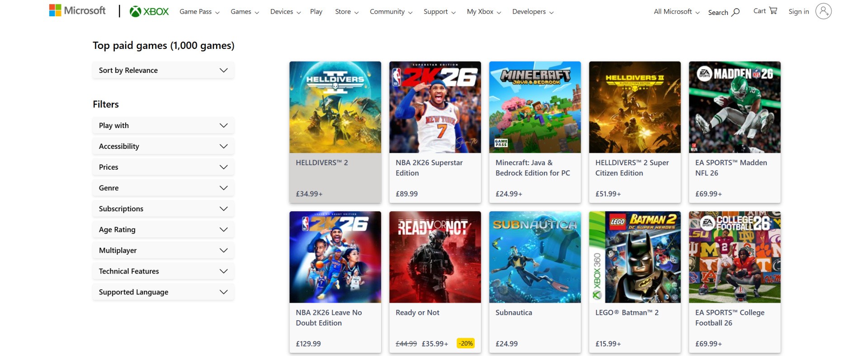
Task: Open the Subnautica cover art
Action: tap(535, 257)
